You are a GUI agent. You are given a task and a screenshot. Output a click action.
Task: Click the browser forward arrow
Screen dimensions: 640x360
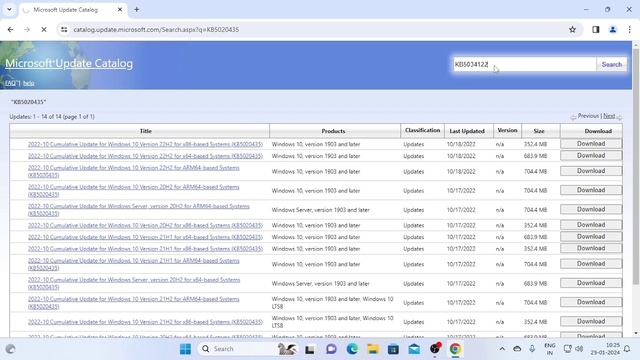tap(27, 29)
